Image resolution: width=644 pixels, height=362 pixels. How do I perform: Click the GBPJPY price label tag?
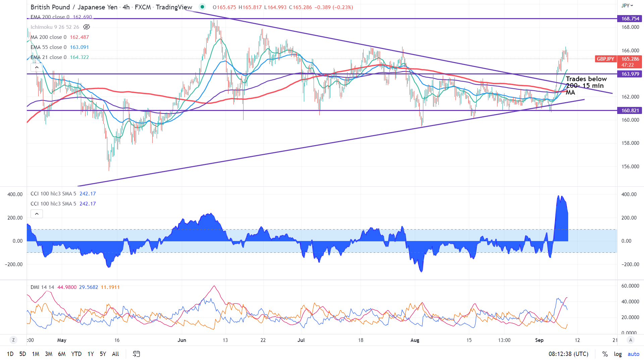605,59
